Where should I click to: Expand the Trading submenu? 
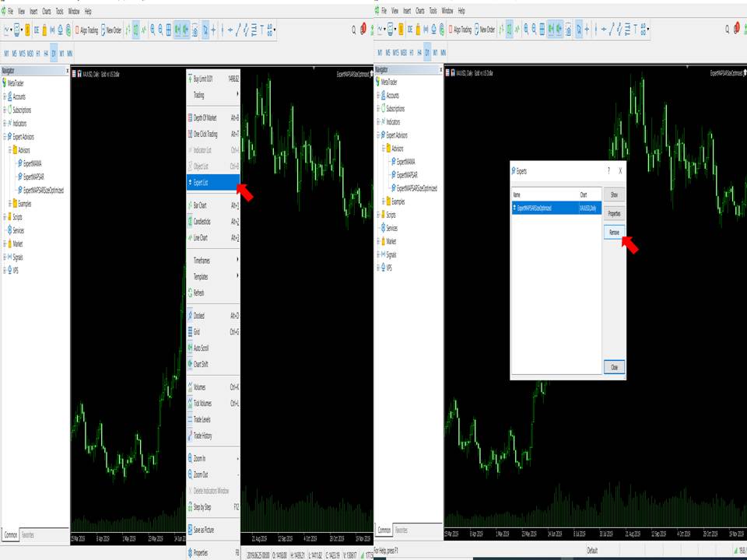click(x=200, y=95)
